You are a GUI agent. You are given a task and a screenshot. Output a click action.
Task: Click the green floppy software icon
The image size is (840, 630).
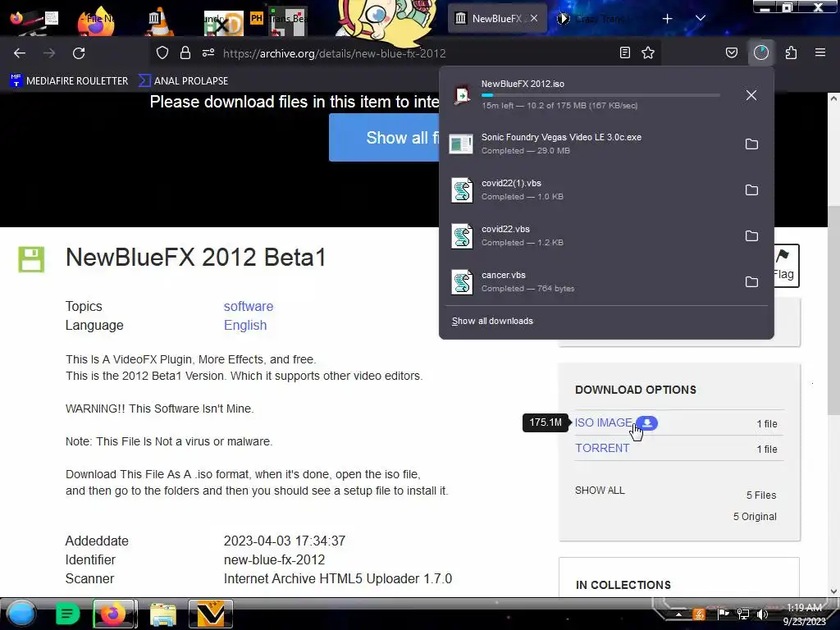pos(31,259)
